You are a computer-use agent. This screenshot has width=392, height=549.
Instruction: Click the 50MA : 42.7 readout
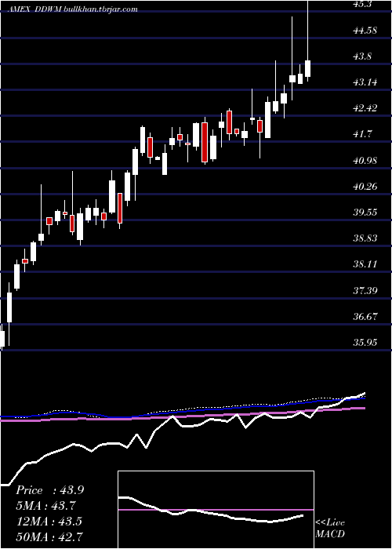(49, 536)
